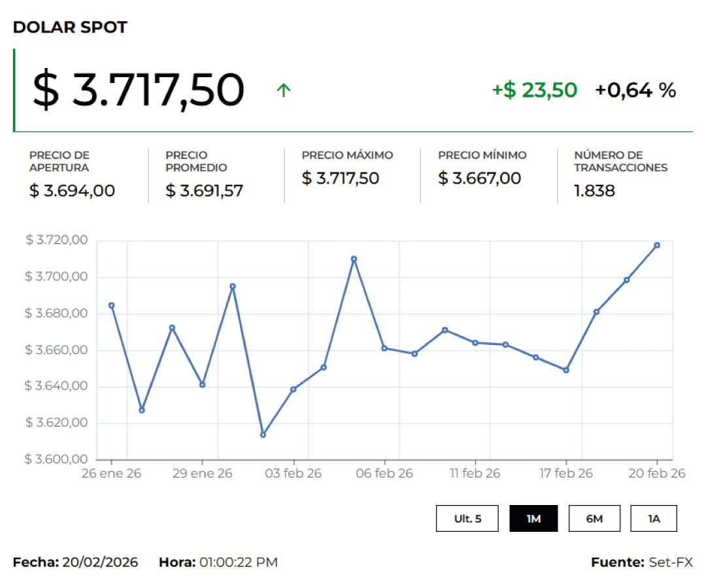The width and height of the screenshot is (706, 588).
Task: Click the green upward arrow indicator
Action: pos(282,91)
